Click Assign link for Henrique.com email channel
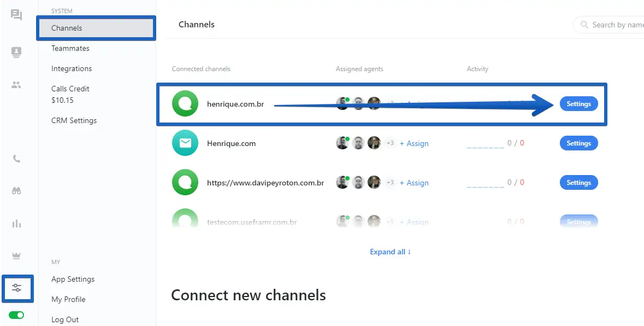 click(x=414, y=143)
